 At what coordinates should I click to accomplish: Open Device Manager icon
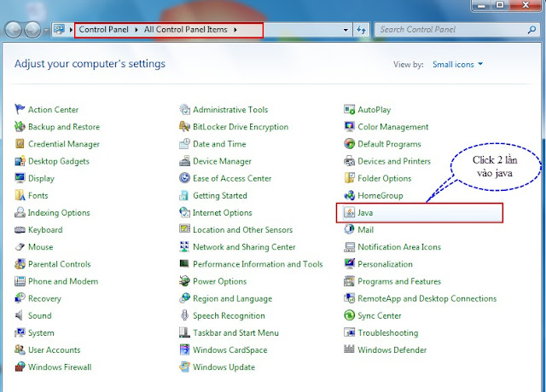click(184, 161)
